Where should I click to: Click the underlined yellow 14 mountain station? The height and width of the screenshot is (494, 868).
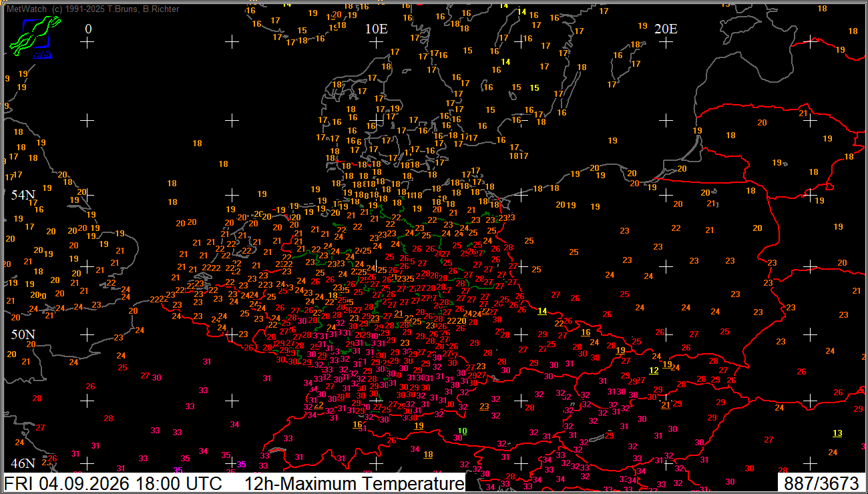[x=542, y=311]
